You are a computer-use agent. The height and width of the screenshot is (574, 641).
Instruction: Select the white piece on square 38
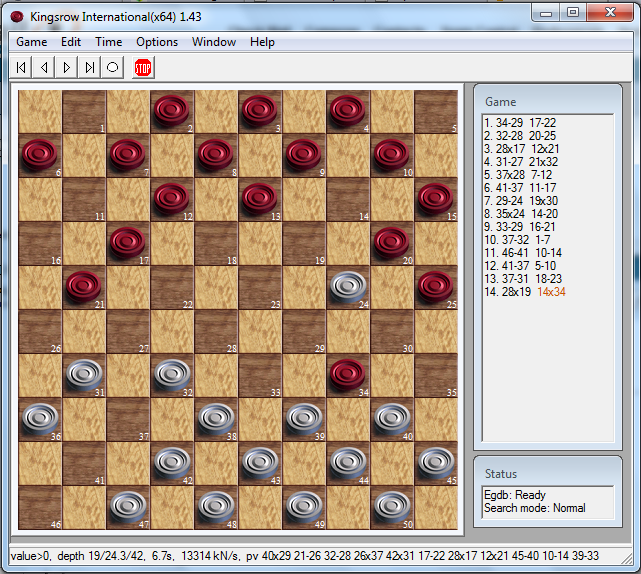pos(216,418)
